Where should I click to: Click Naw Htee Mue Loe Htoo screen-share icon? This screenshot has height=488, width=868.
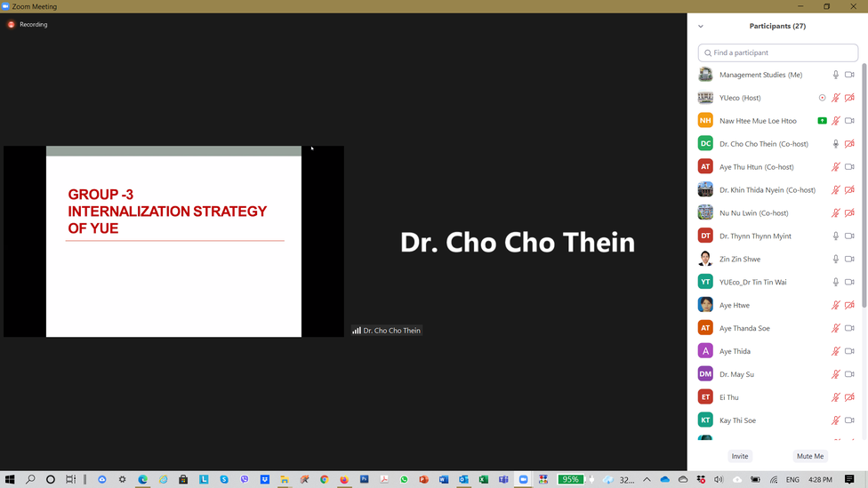pyautogui.click(x=822, y=121)
